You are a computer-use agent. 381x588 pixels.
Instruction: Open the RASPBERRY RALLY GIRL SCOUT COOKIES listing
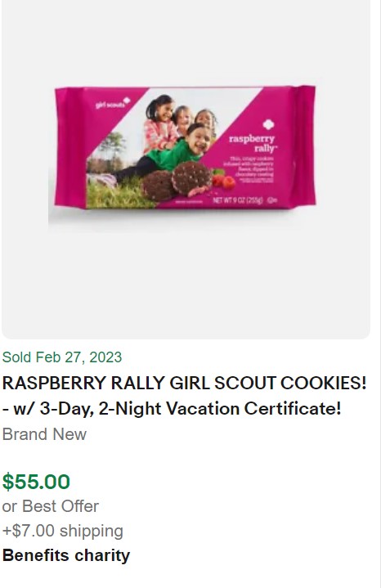tap(184, 383)
